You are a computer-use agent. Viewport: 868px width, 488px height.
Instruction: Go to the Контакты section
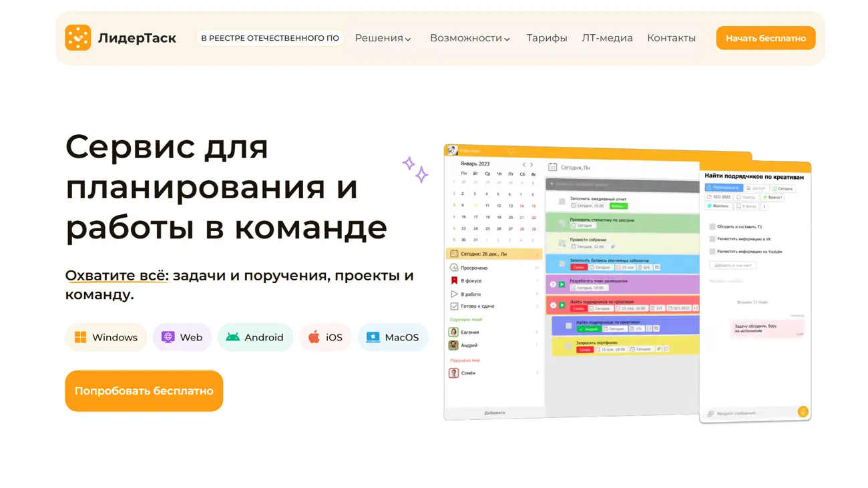[671, 38]
